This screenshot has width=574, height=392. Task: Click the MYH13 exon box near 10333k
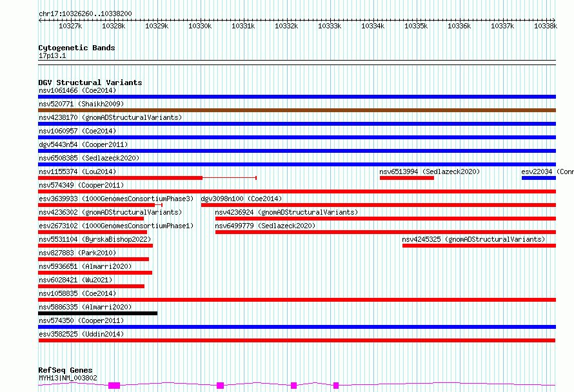(336, 386)
